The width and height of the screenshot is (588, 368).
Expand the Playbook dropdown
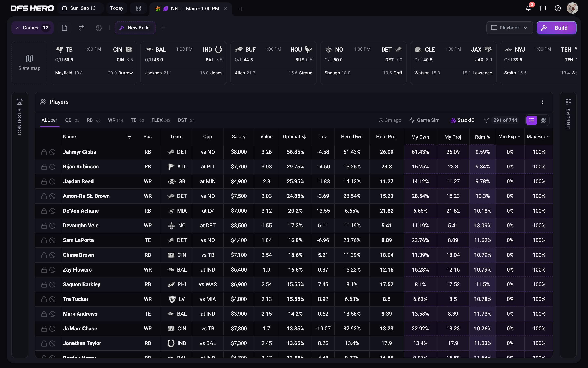tap(510, 28)
